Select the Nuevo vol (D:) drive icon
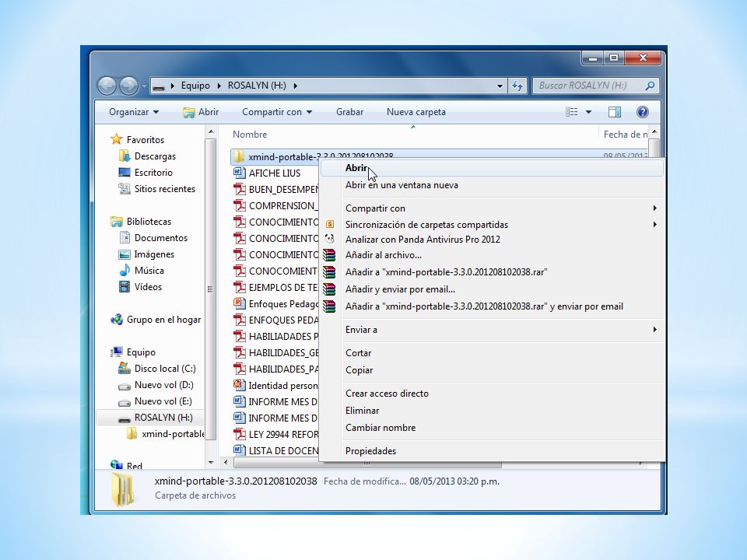The width and height of the screenshot is (747, 560). (124, 385)
